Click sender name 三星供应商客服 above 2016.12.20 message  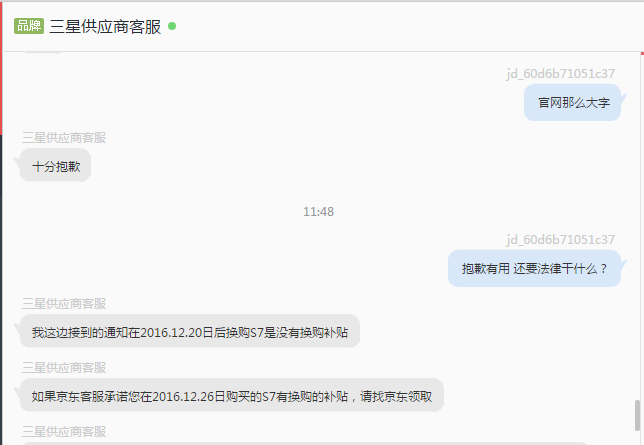(x=64, y=304)
